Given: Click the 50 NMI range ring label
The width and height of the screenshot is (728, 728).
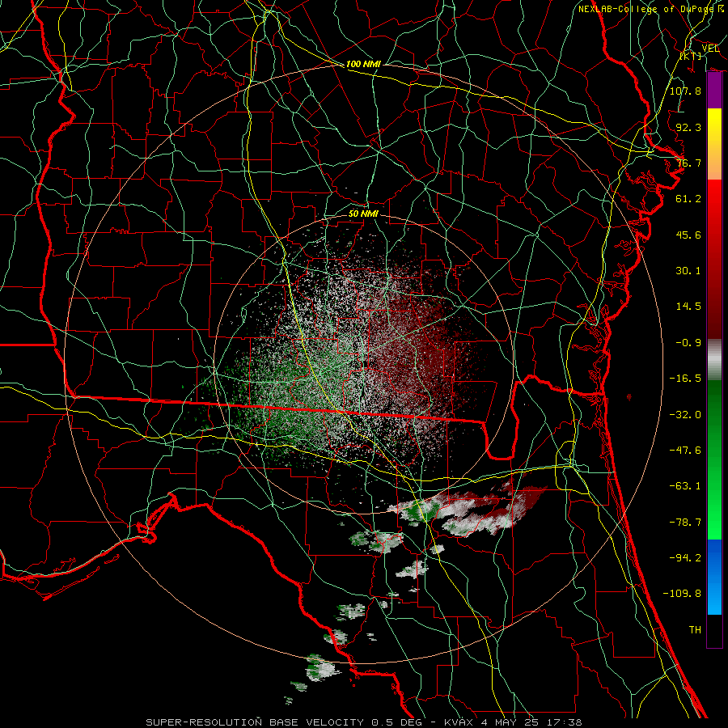Looking at the screenshot, I should coord(363,214).
